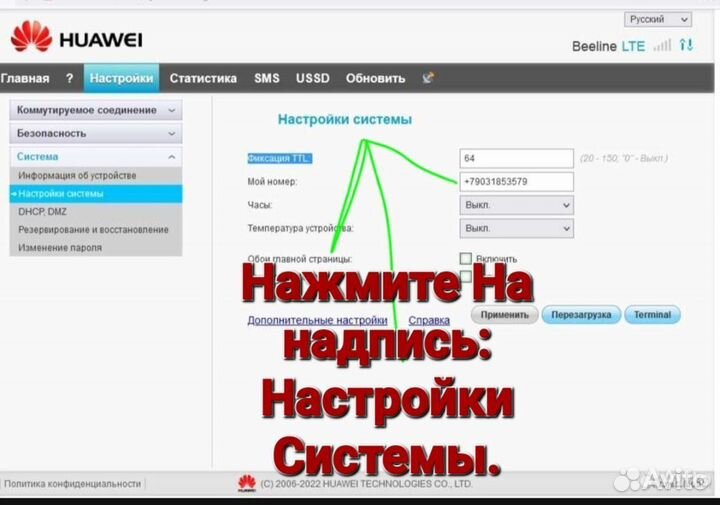Viewport: 720px width, 505px height.
Task: Open the Terminal button
Action: 652,315
